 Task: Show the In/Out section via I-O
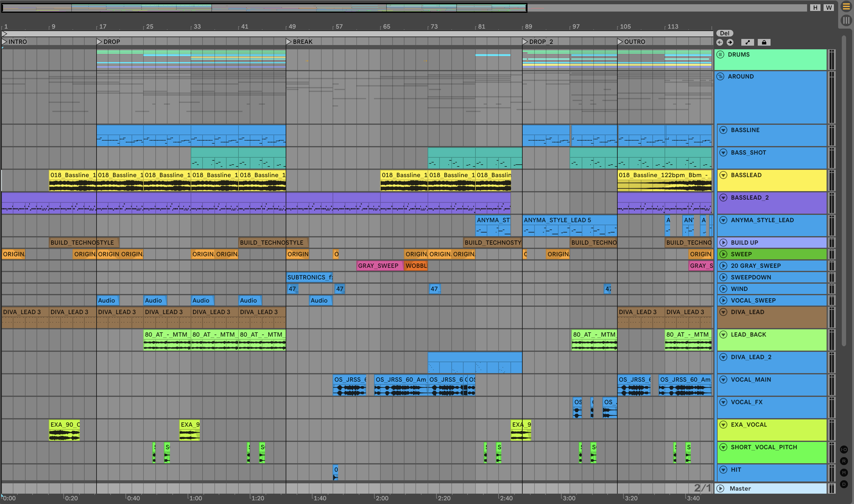[x=844, y=449]
